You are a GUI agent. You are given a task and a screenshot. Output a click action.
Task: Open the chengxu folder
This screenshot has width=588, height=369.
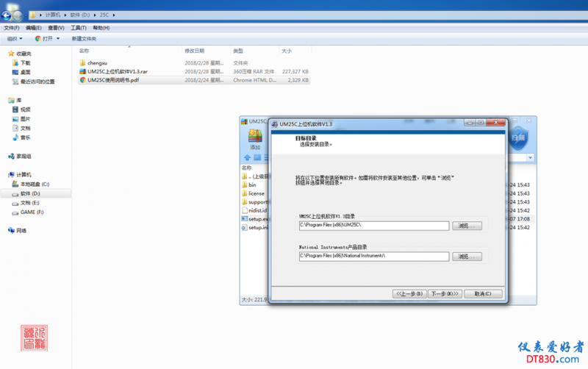(97, 63)
